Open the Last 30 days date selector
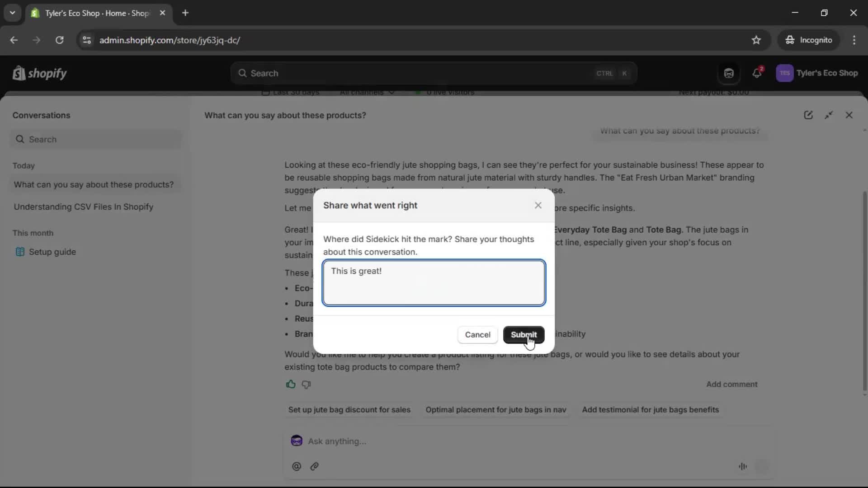The width and height of the screenshot is (868, 488). 292,92
